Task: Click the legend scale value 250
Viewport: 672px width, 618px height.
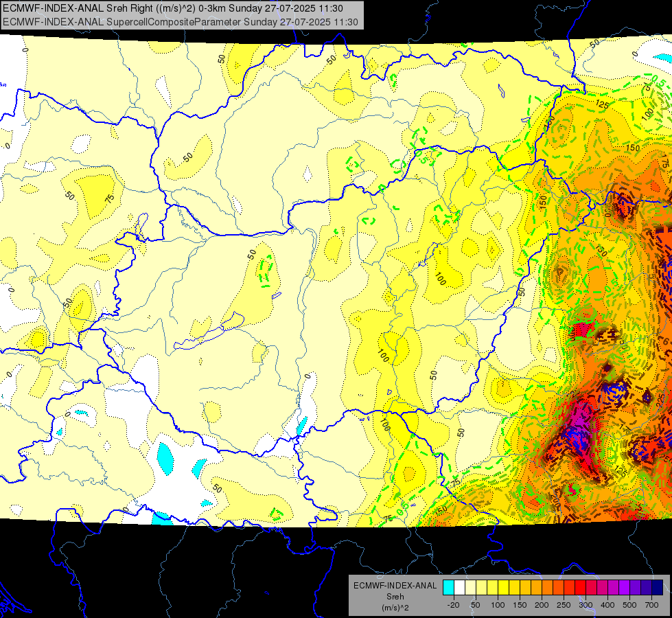Action: point(564,605)
